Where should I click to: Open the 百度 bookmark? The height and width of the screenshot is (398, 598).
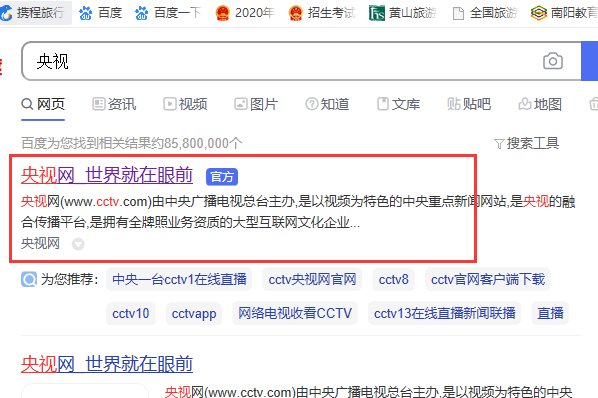click(x=100, y=13)
